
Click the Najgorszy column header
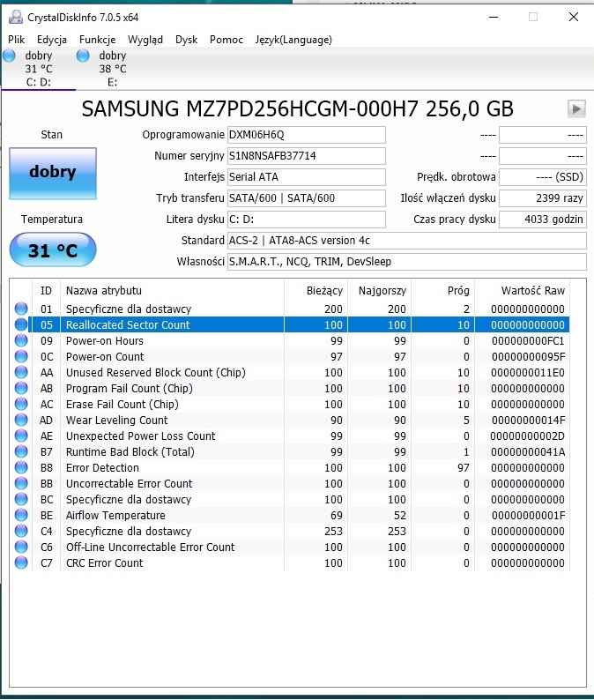379,291
